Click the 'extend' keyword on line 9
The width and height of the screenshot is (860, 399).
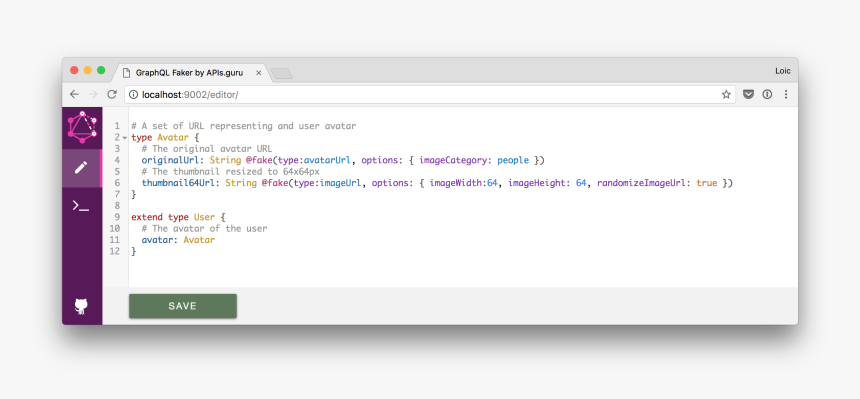pyautogui.click(x=146, y=217)
